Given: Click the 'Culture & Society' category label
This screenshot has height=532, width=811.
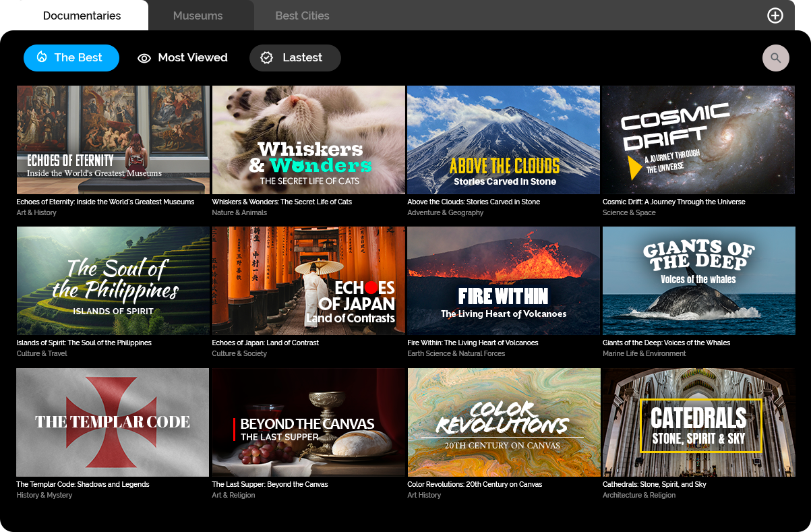Looking at the screenshot, I should pos(239,353).
